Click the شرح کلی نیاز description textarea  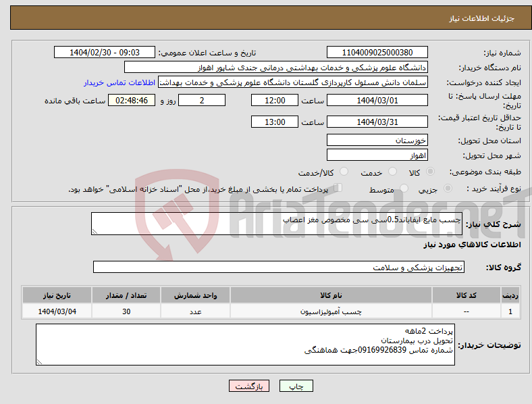(x=277, y=224)
